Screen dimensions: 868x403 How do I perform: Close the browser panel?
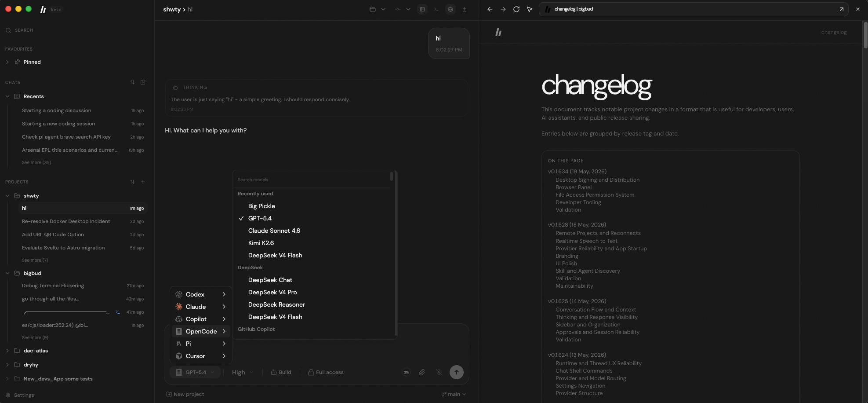(858, 9)
